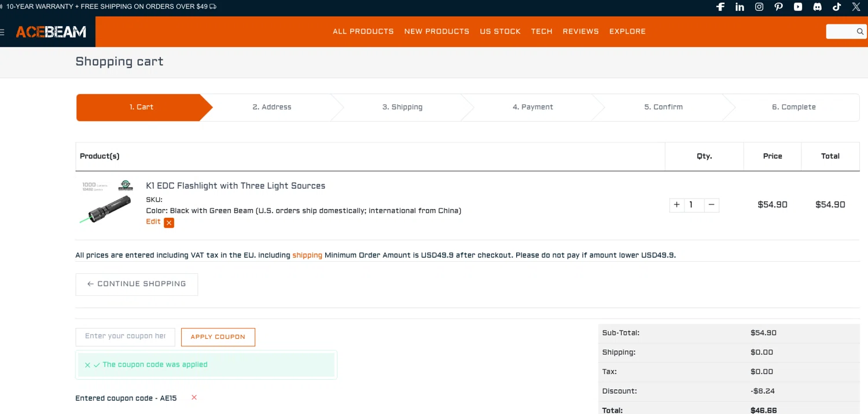Select the 2. Address step
Image resolution: width=868 pixels, height=414 pixels.
(272, 107)
